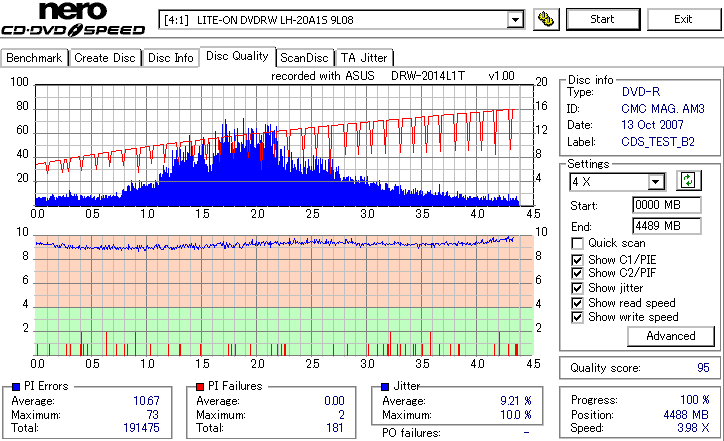Screen dimensions: 724x441
Task: Click the PO failures label
Action: click(411, 433)
